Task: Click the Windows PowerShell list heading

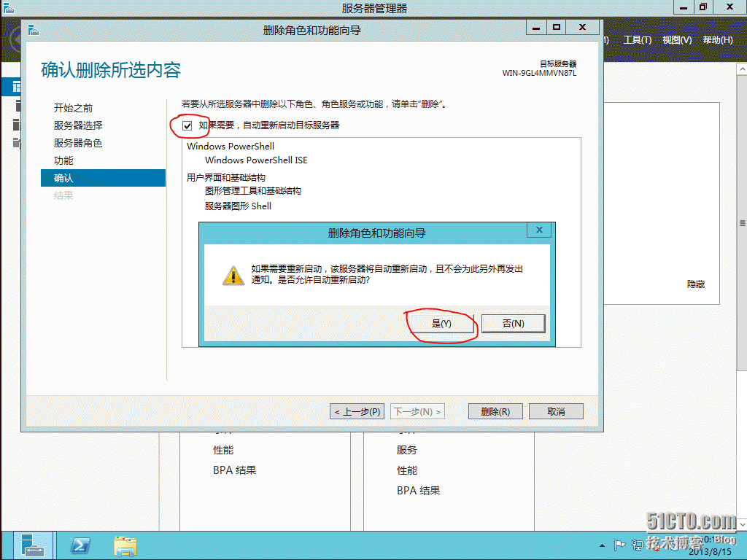Action: point(231,146)
